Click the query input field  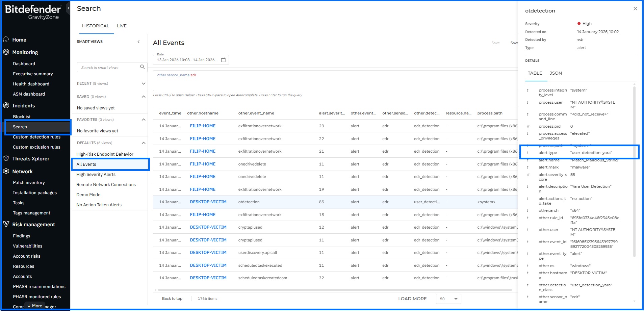pyautogui.click(x=334, y=81)
